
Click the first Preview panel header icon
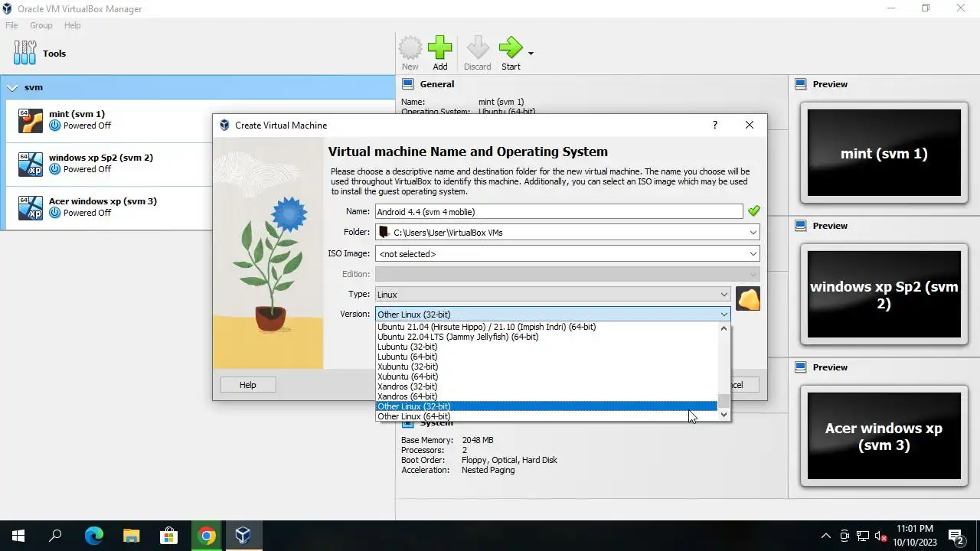pos(801,84)
